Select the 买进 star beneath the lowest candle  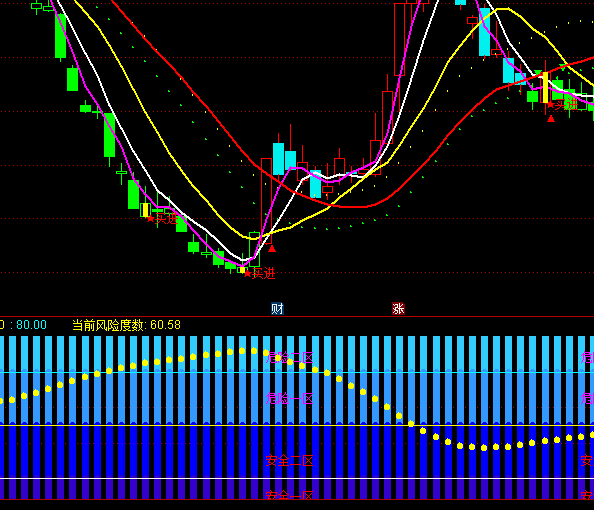pyautogui.click(x=247, y=274)
